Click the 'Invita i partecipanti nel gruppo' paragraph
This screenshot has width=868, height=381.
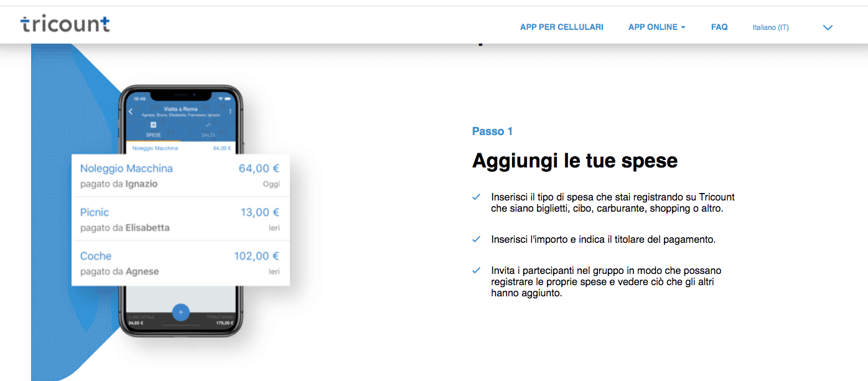tap(606, 282)
